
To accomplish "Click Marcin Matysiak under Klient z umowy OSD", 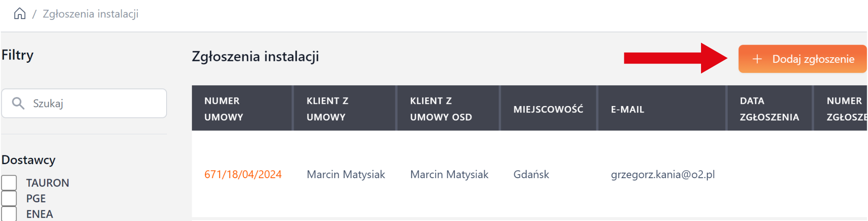I will pyautogui.click(x=449, y=174).
